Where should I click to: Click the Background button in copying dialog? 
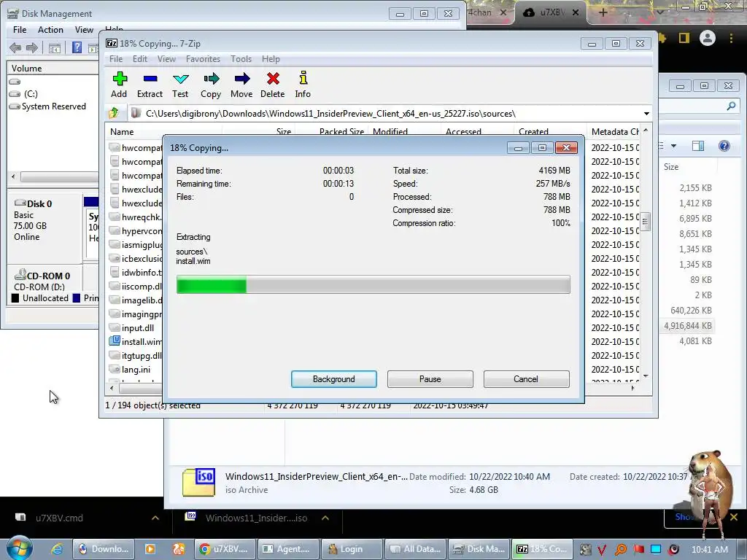coord(334,379)
